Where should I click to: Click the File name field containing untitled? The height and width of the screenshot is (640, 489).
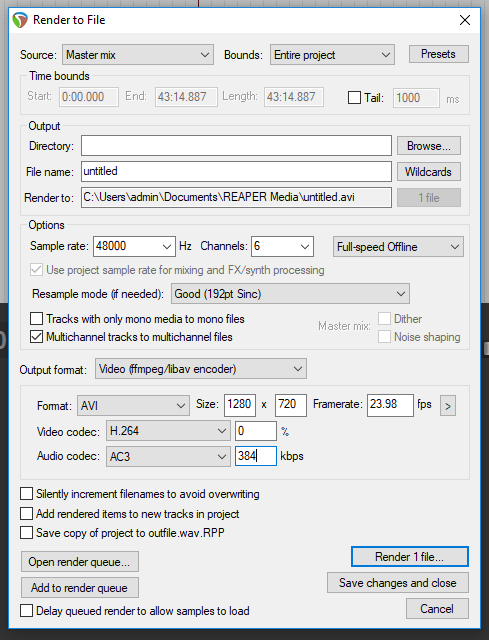(236, 171)
